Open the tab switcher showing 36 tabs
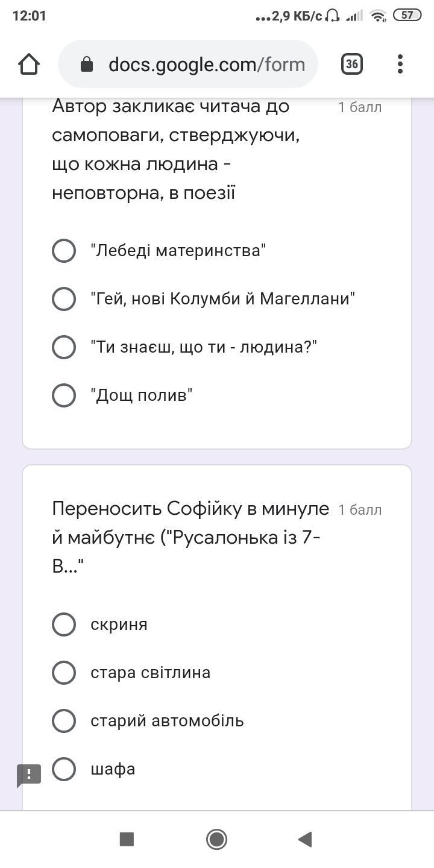 [x=352, y=64]
